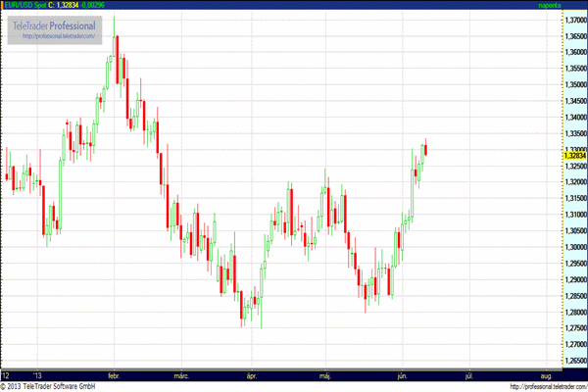The height and width of the screenshot is (392, 588).
Task: Click the latest red candle in June
Action: (x=425, y=149)
